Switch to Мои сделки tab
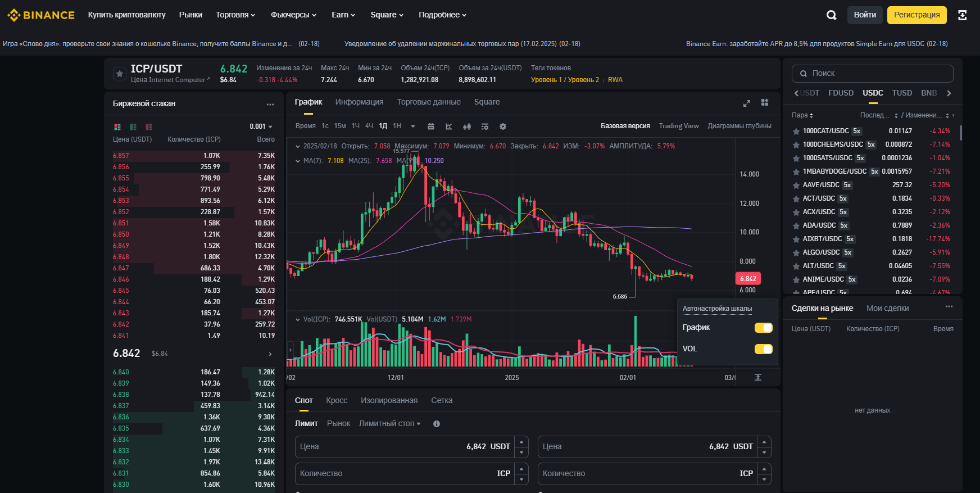The height and width of the screenshot is (493, 980). click(x=888, y=309)
